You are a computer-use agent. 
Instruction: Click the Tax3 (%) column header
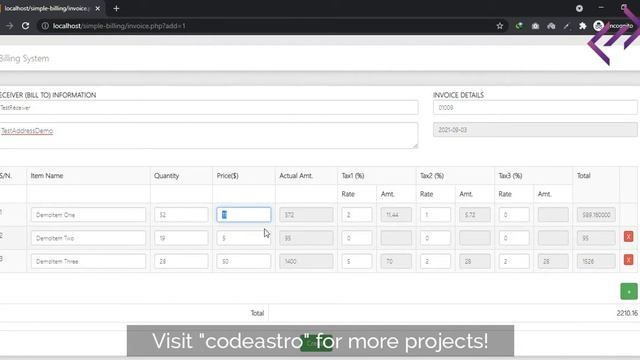pos(510,176)
